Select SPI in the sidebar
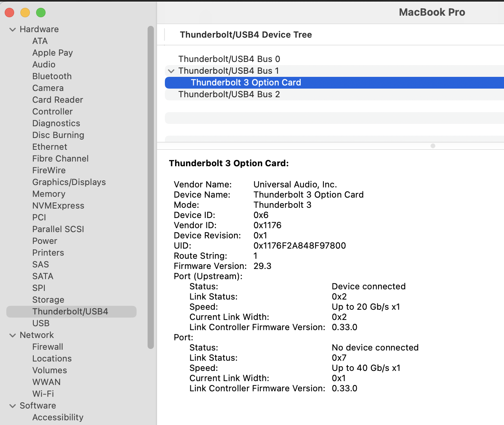 tap(39, 288)
